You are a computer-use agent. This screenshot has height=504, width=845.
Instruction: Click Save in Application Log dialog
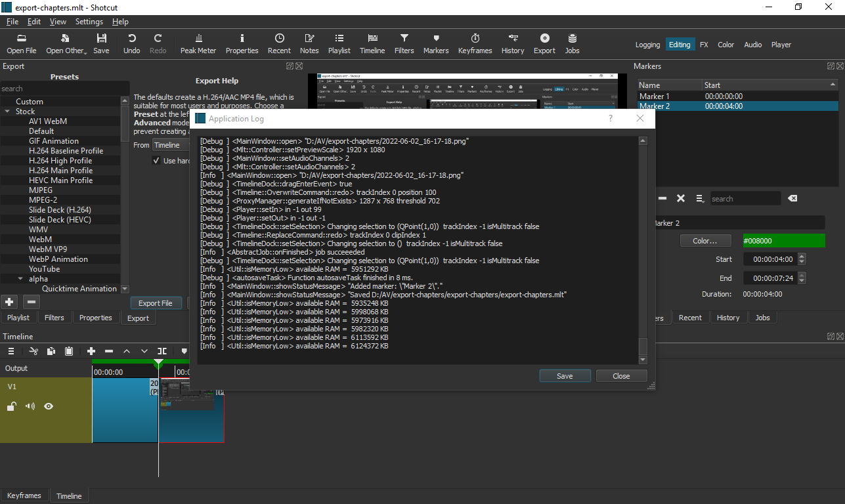pyautogui.click(x=565, y=376)
